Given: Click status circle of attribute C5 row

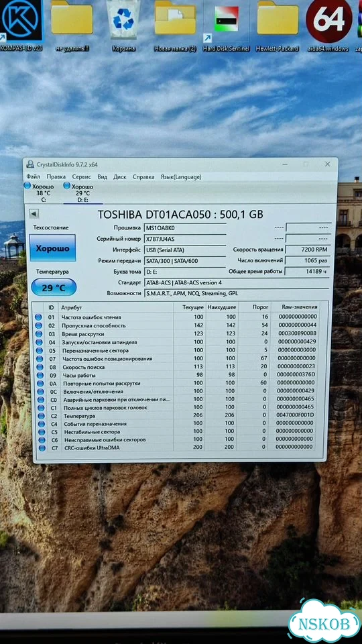Looking at the screenshot, I should pyautogui.click(x=41, y=431).
